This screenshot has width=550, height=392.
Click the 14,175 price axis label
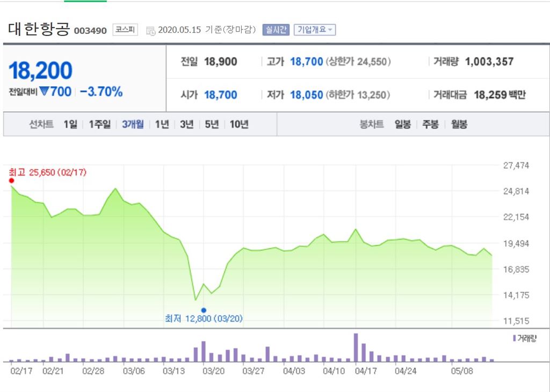tap(516, 295)
